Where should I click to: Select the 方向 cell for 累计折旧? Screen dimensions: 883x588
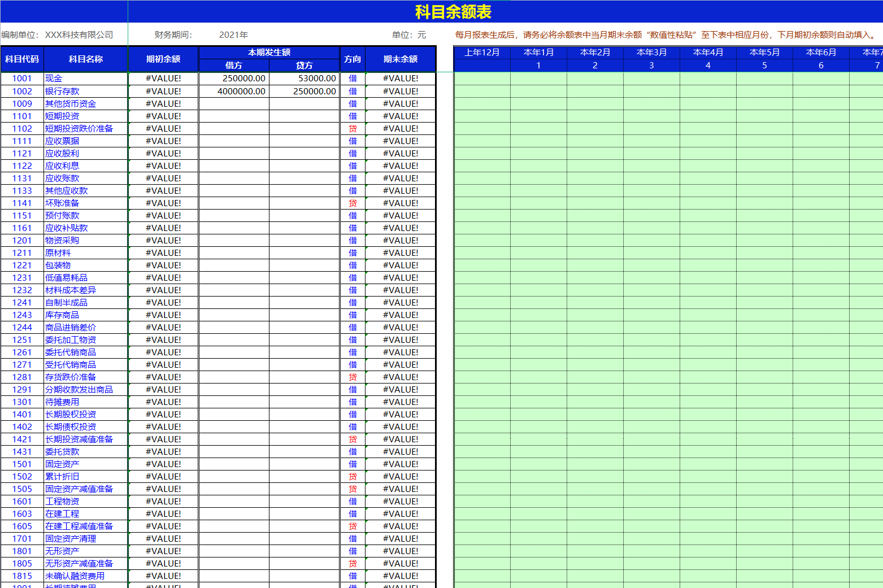pyautogui.click(x=353, y=476)
